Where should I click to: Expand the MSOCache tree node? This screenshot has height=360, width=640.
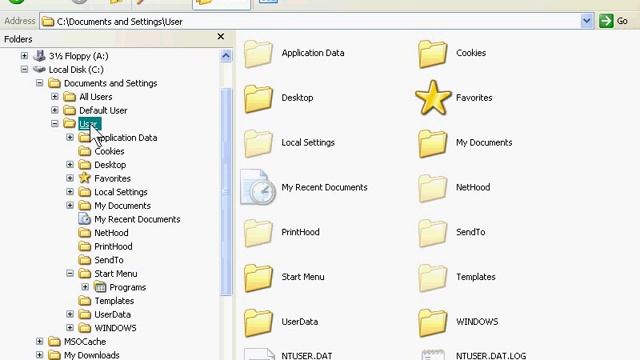pyautogui.click(x=40, y=341)
